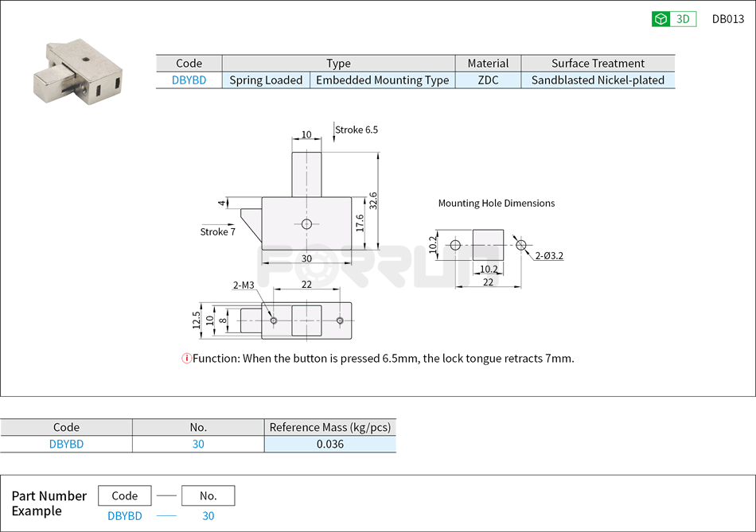Click the red circled-i function note icon
The height and width of the screenshot is (532, 756).
point(186,359)
